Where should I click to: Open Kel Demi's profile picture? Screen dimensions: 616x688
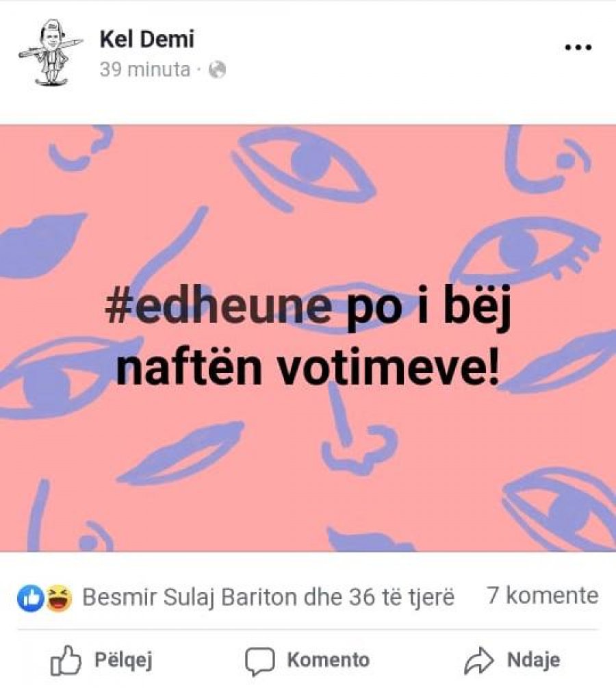(50, 53)
